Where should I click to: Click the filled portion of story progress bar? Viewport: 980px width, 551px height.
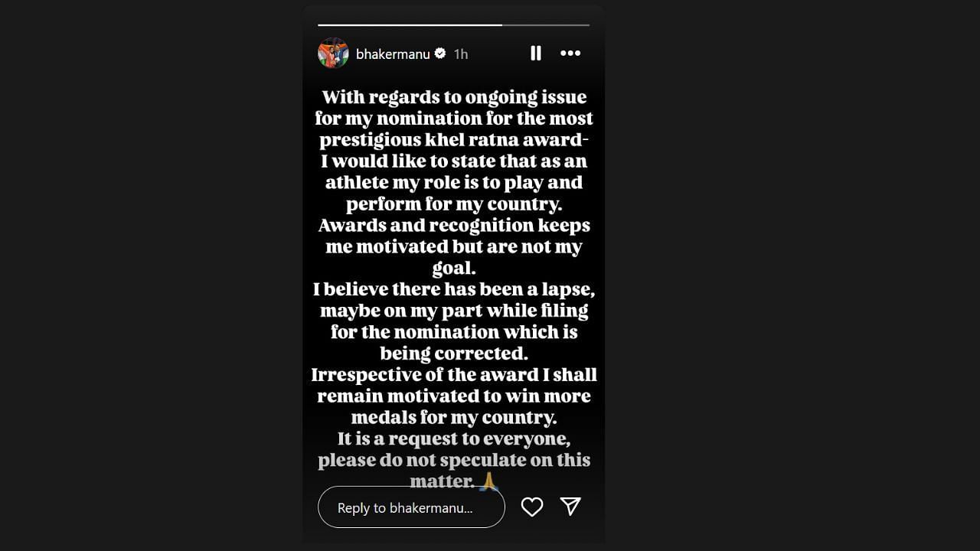click(410, 25)
